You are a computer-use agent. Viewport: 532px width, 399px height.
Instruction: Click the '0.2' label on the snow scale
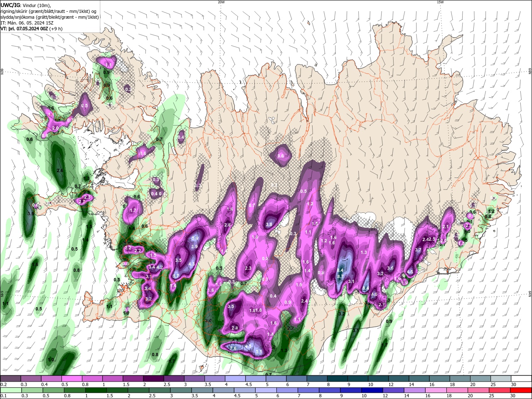3,384
